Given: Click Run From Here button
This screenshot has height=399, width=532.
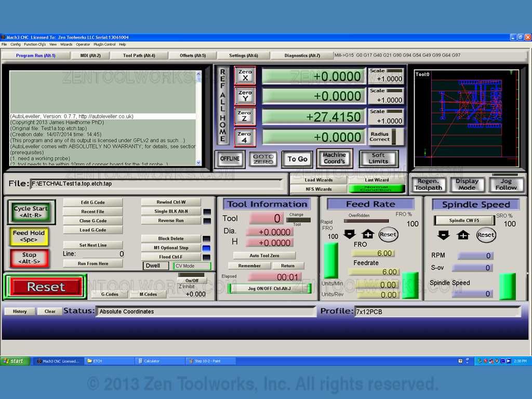Looking at the screenshot, I should pos(93,263).
